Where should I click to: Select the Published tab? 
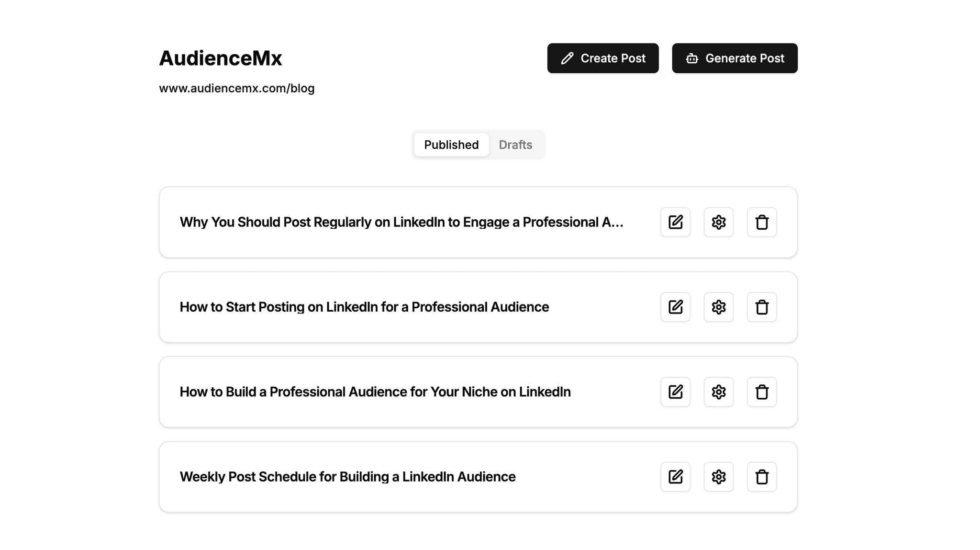(451, 145)
